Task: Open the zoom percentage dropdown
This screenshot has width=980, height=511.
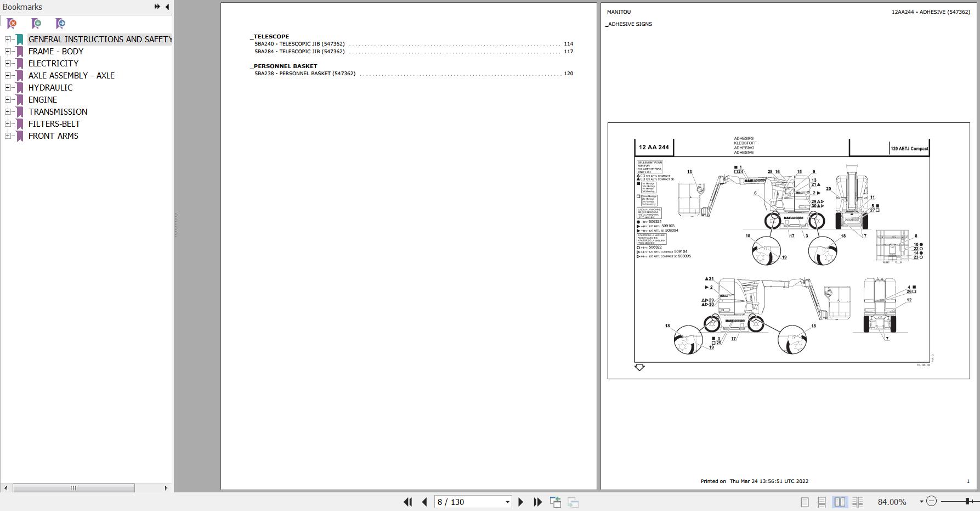Action: point(921,502)
